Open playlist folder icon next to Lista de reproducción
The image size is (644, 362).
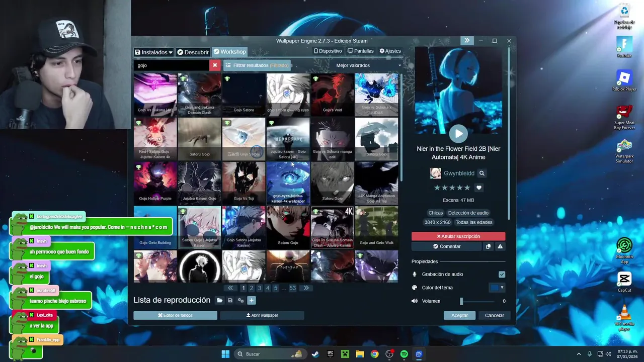tap(219, 300)
